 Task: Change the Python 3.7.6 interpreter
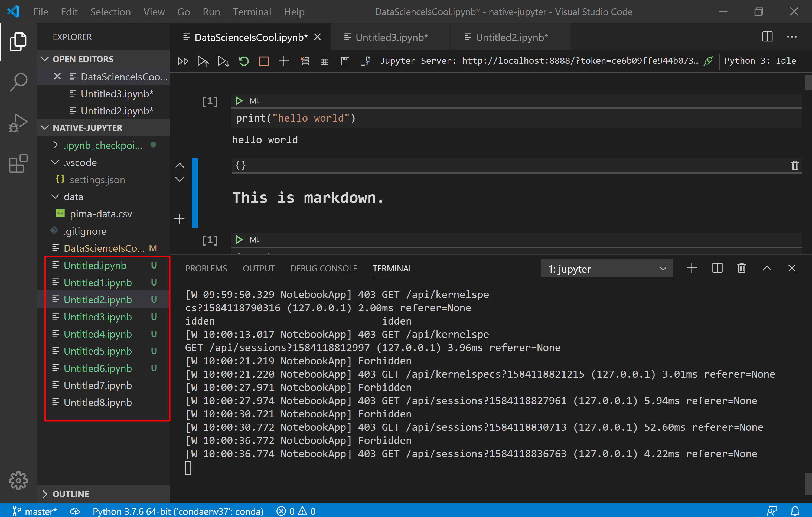click(178, 511)
